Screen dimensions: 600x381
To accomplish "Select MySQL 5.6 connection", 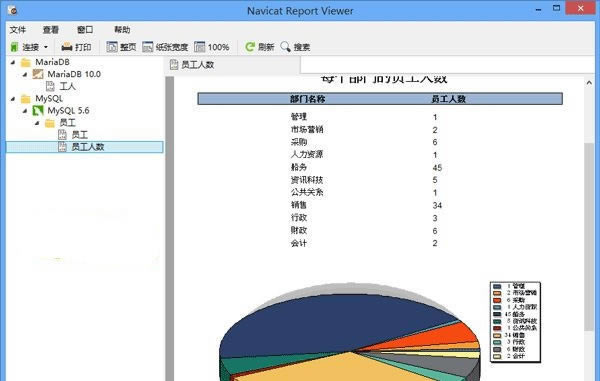I will coord(68,111).
